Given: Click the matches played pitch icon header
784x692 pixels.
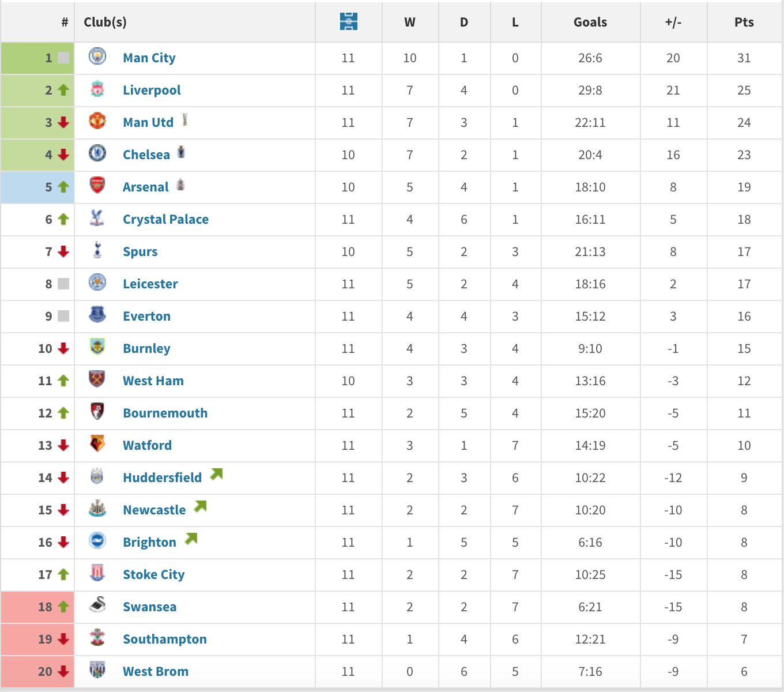Looking at the screenshot, I should [x=348, y=22].
